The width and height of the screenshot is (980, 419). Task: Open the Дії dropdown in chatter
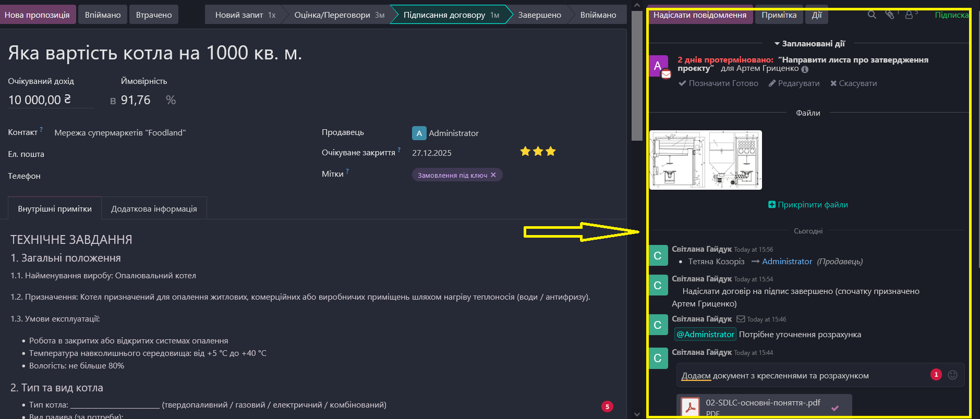click(x=816, y=15)
